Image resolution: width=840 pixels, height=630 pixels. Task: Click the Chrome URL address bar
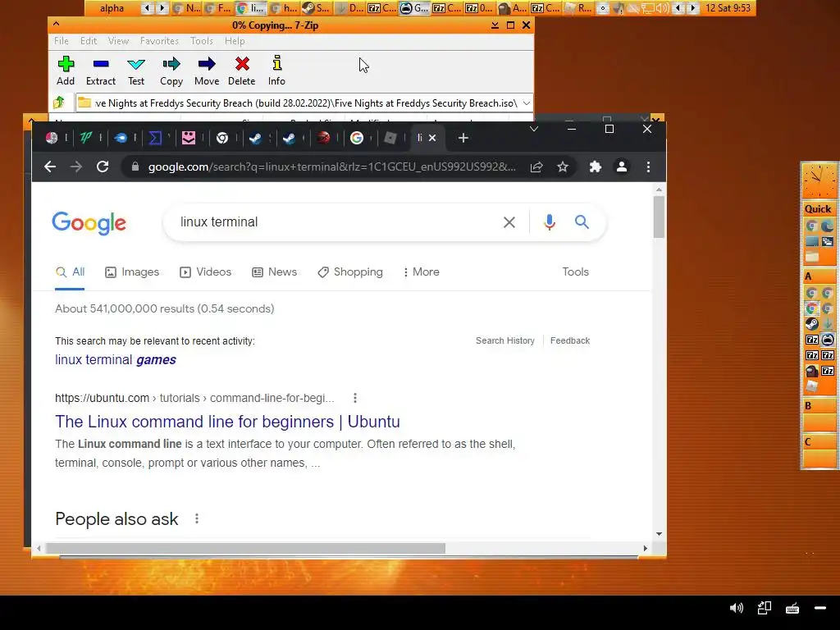(332, 167)
